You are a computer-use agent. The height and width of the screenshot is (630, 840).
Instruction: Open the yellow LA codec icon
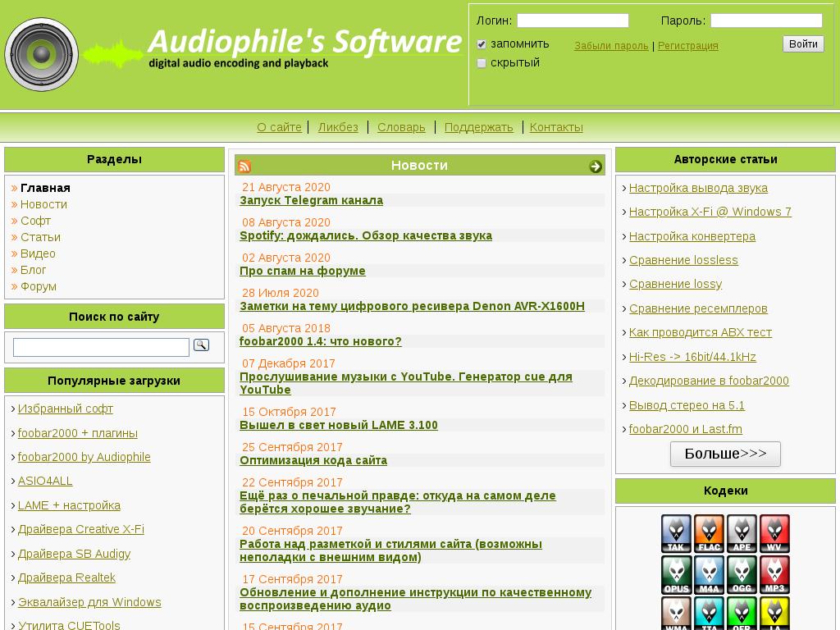774,614
